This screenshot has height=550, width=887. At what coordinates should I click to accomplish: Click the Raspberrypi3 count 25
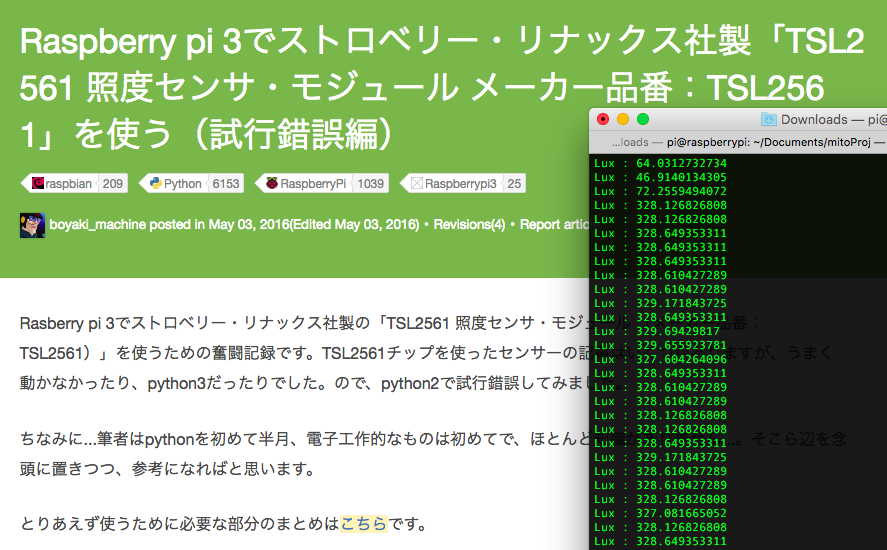coord(514,183)
